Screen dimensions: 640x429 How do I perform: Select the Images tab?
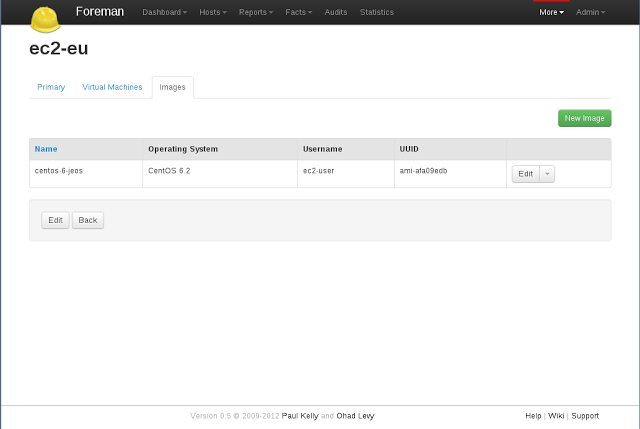pyautogui.click(x=172, y=87)
